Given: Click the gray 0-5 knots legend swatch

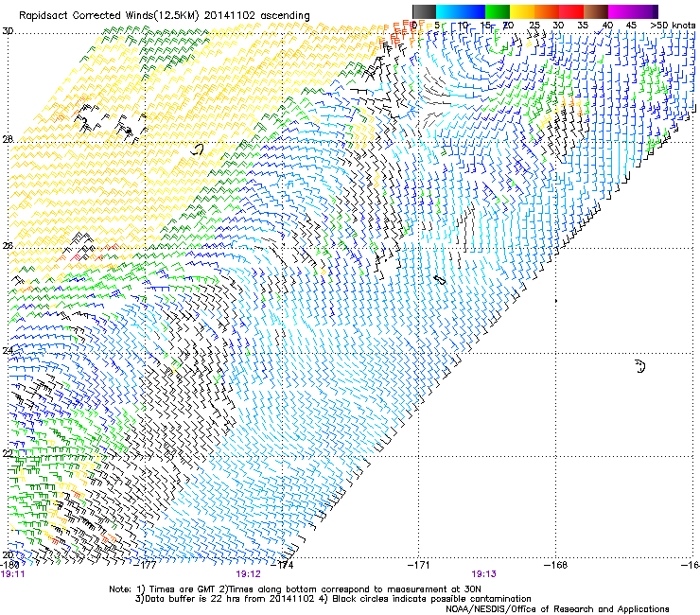Looking at the screenshot, I should click(424, 11).
